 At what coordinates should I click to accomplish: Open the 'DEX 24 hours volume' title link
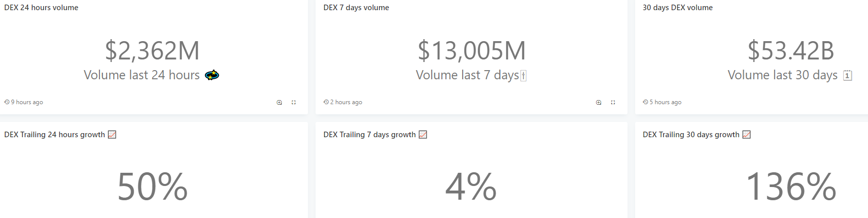tap(41, 8)
